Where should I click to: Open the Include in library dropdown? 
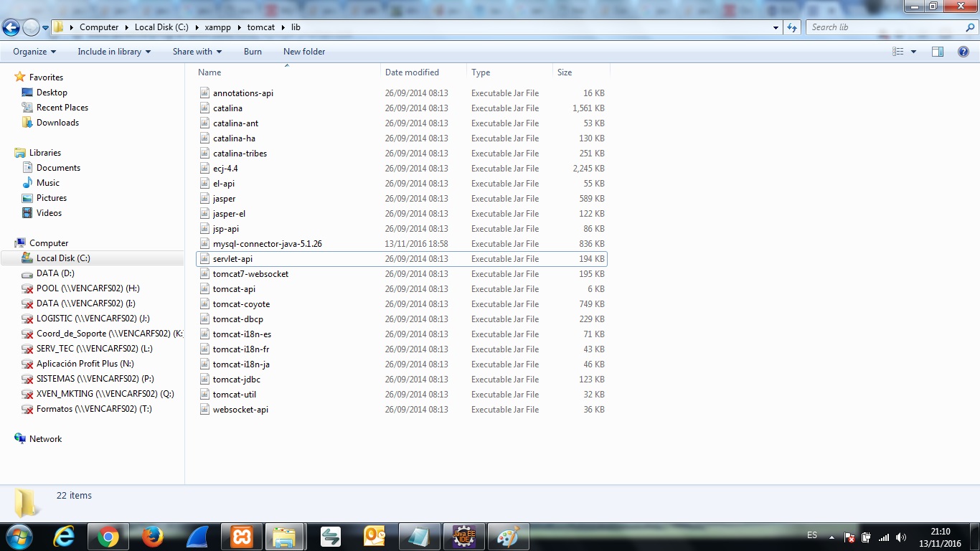[114, 52]
